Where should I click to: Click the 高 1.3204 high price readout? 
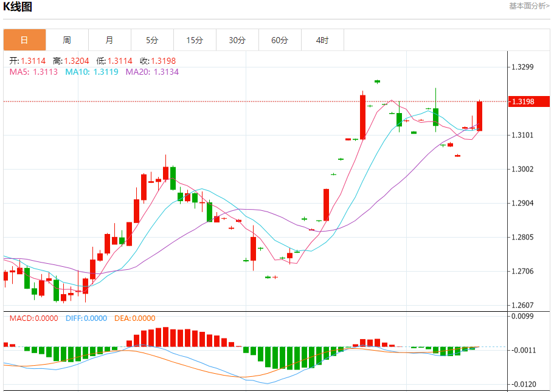point(71,61)
